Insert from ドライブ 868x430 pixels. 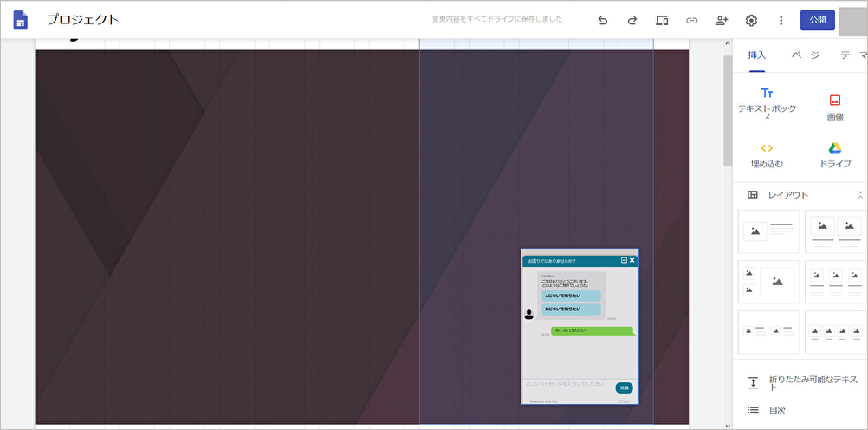835,155
